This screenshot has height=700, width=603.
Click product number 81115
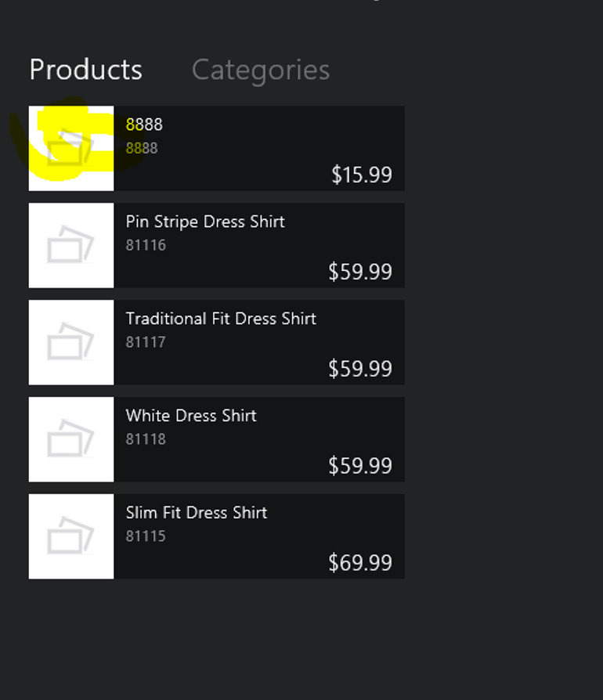pyautogui.click(x=146, y=536)
